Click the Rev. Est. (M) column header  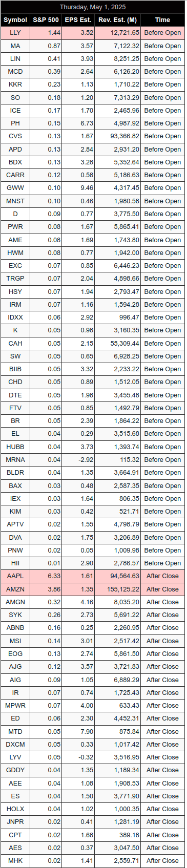(x=118, y=20)
